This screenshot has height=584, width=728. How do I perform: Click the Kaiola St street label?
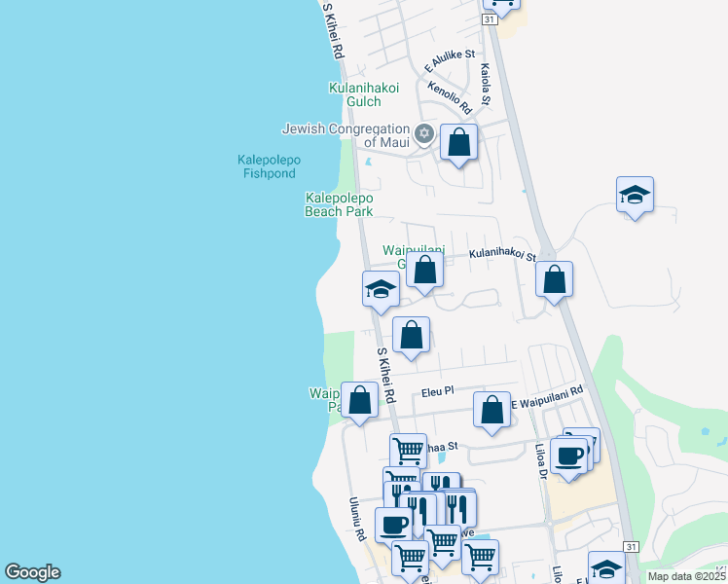click(x=485, y=84)
